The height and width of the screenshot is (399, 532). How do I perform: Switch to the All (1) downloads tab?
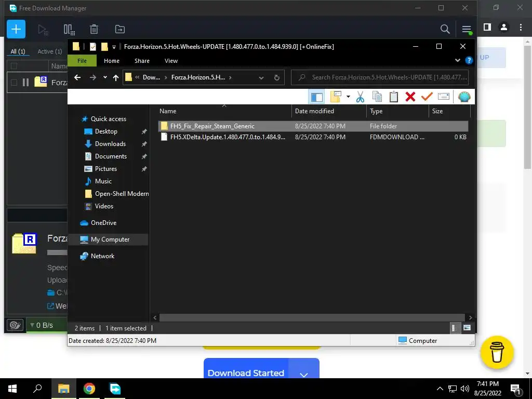[x=18, y=51]
